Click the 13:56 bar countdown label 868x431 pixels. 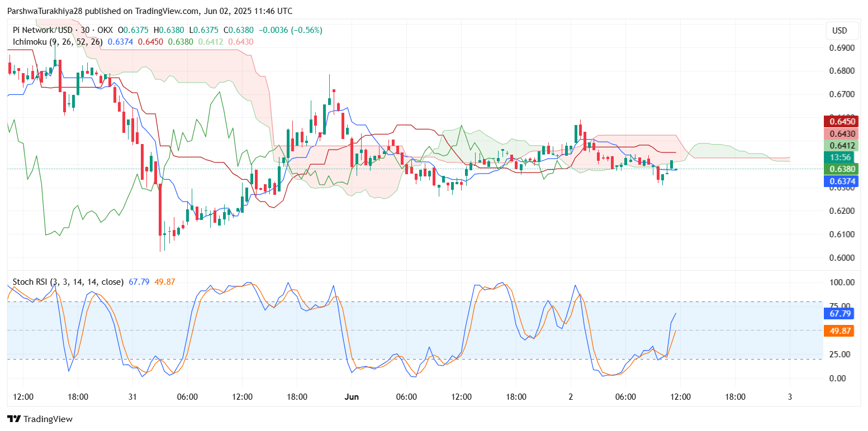point(841,157)
